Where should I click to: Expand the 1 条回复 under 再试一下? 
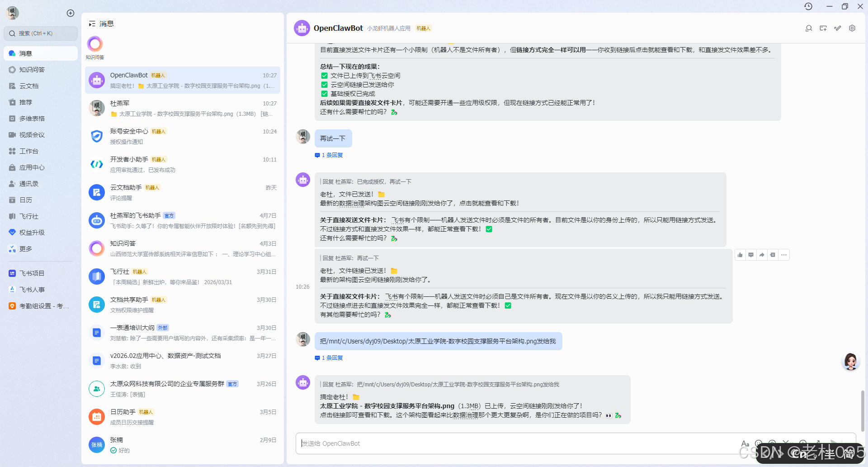[329, 155]
